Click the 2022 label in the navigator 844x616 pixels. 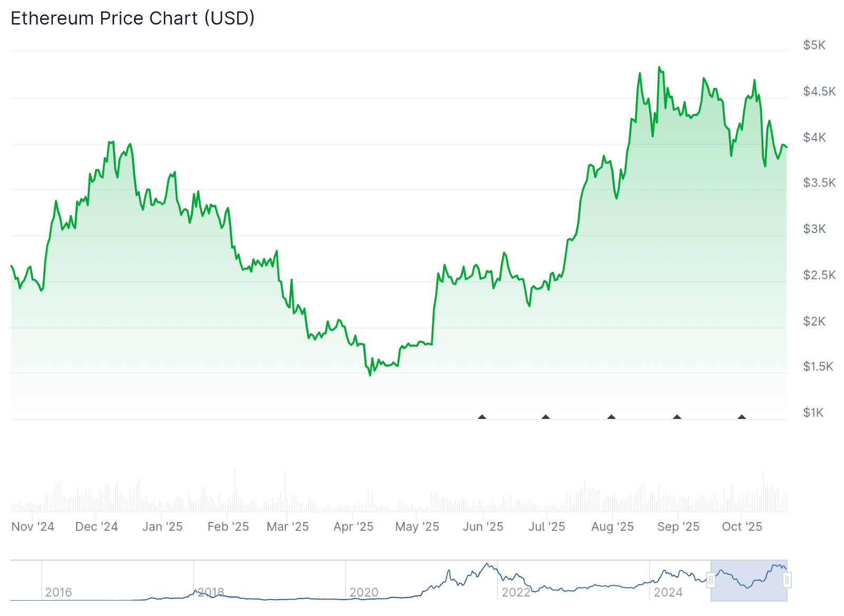click(x=516, y=592)
